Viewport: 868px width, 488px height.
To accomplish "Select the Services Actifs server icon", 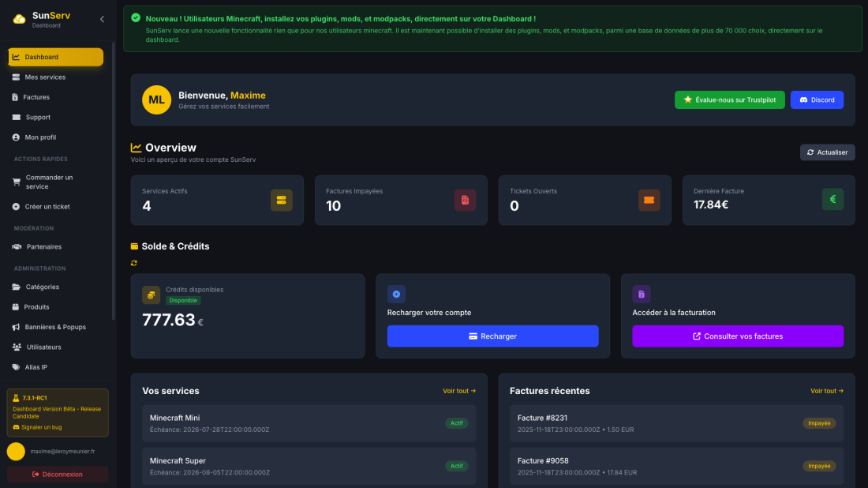I will [282, 200].
